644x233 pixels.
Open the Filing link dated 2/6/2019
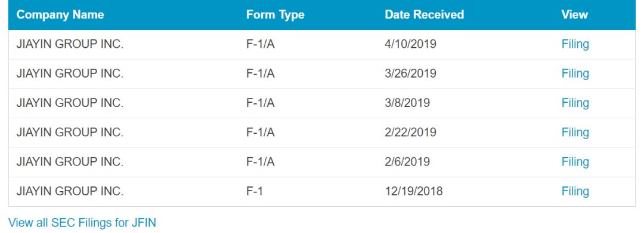pos(575,162)
